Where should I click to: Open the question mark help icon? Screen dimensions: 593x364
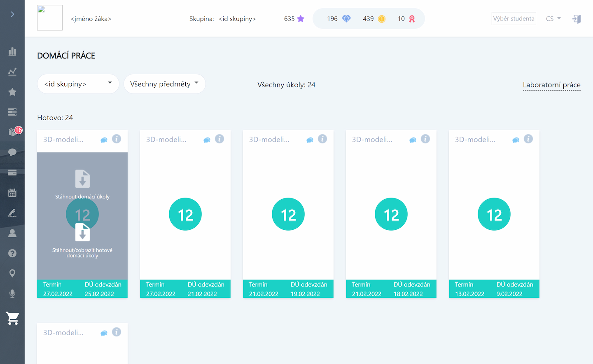[12, 253]
